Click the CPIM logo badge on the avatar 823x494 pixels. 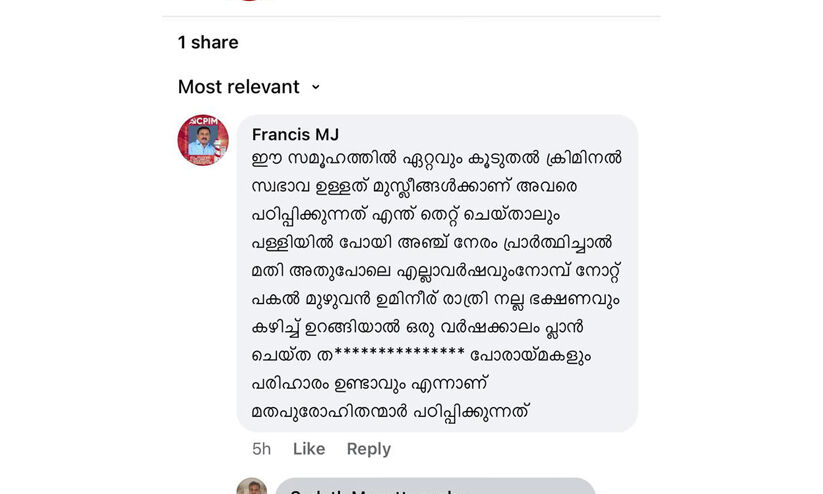click(x=203, y=122)
